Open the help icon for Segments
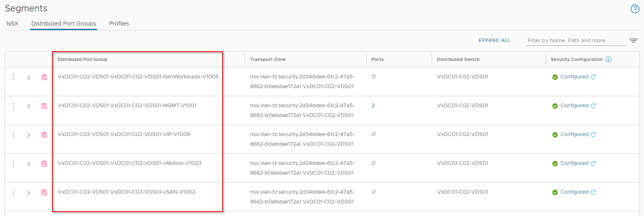The height and width of the screenshot is (216, 644). coord(635,9)
